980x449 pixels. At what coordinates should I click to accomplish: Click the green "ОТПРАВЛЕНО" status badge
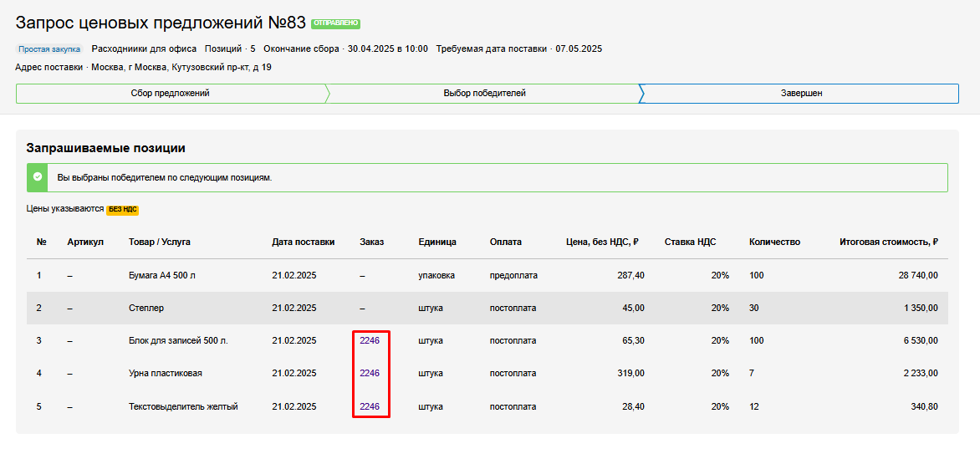[335, 23]
